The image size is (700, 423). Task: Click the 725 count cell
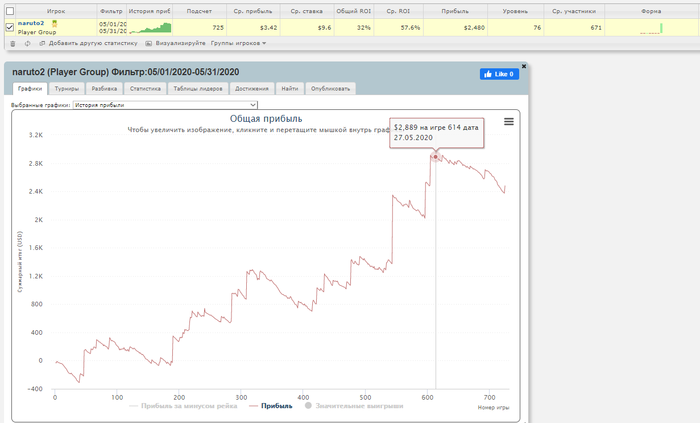[199, 28]
